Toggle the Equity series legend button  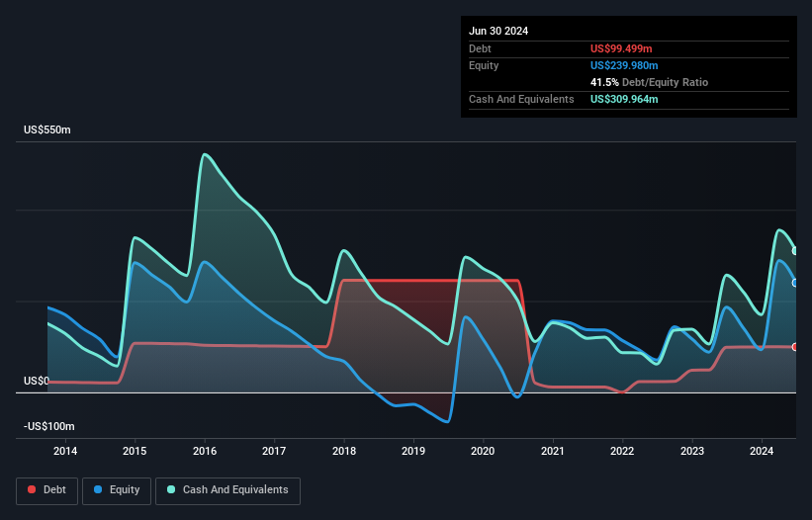pos(117,490)
